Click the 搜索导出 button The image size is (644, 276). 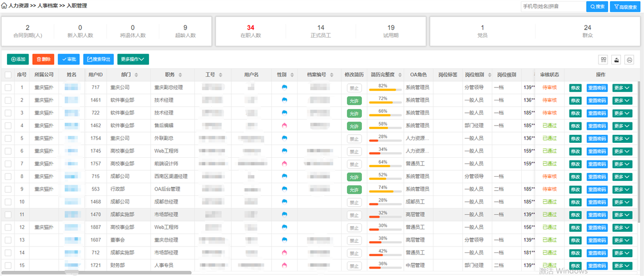pos(99,59)
